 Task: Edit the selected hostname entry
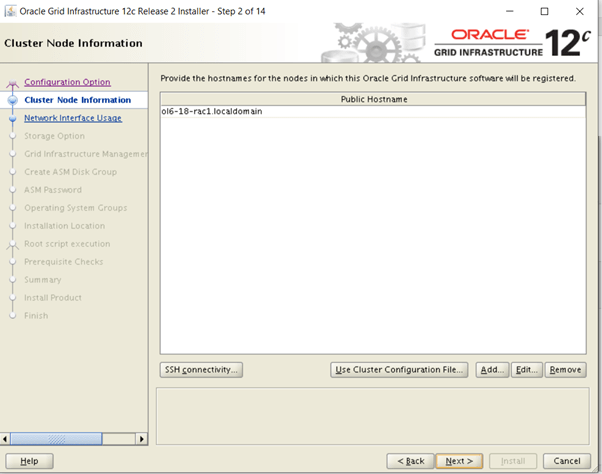[x=526, y=370]
